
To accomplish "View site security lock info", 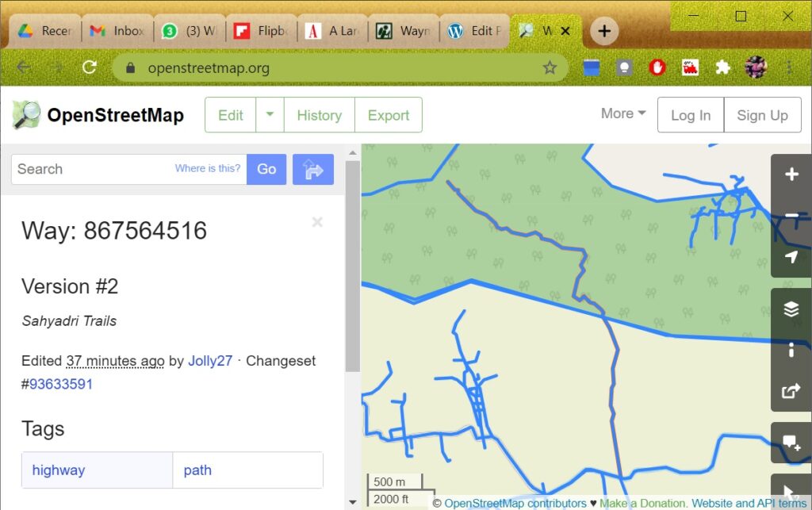I will tap(131, 68).
